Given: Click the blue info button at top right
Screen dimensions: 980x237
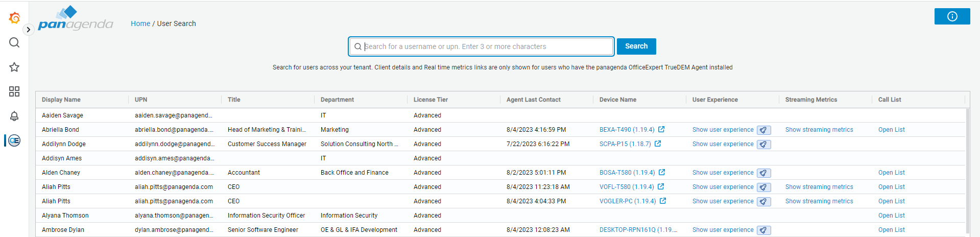Looking at the screenshot, I should 952,16.
